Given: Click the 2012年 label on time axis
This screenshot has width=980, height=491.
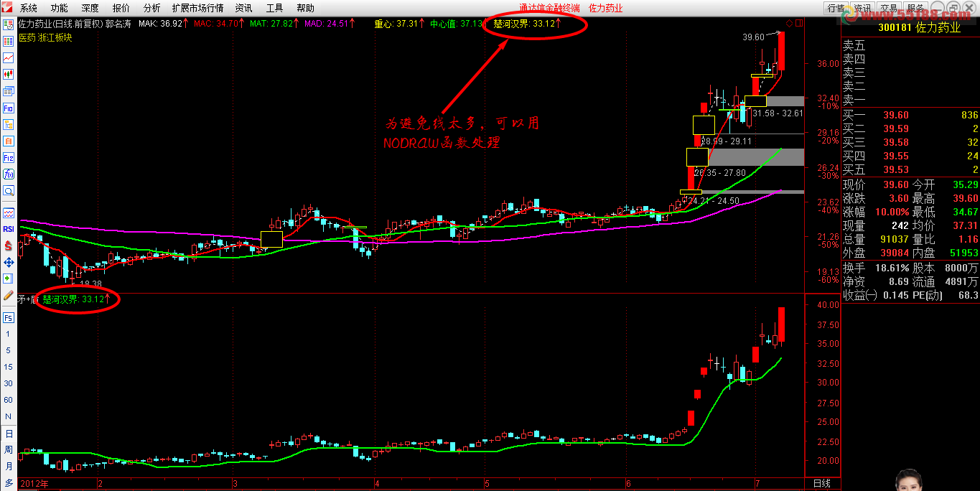Looking at the screenshot, I should 36,483.
